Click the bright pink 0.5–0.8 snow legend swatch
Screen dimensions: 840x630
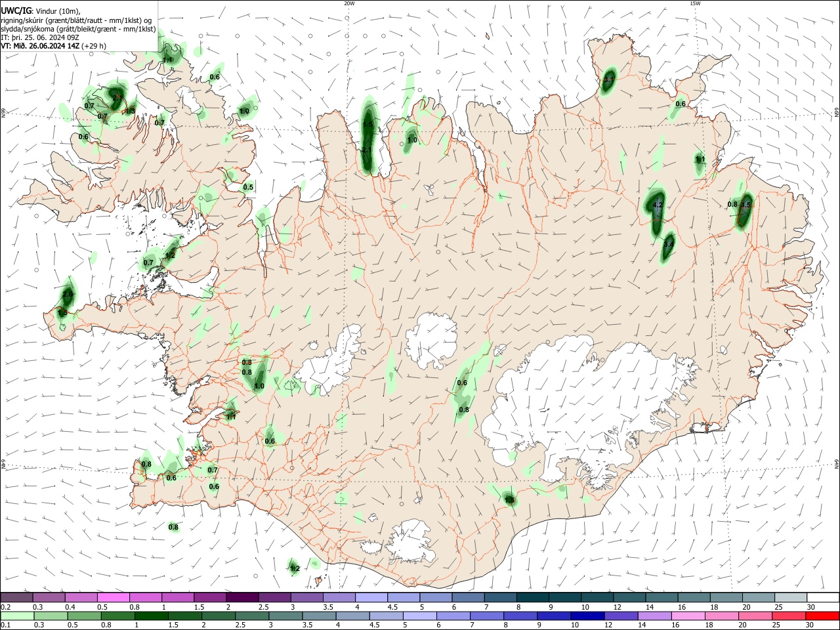(113, 597)
